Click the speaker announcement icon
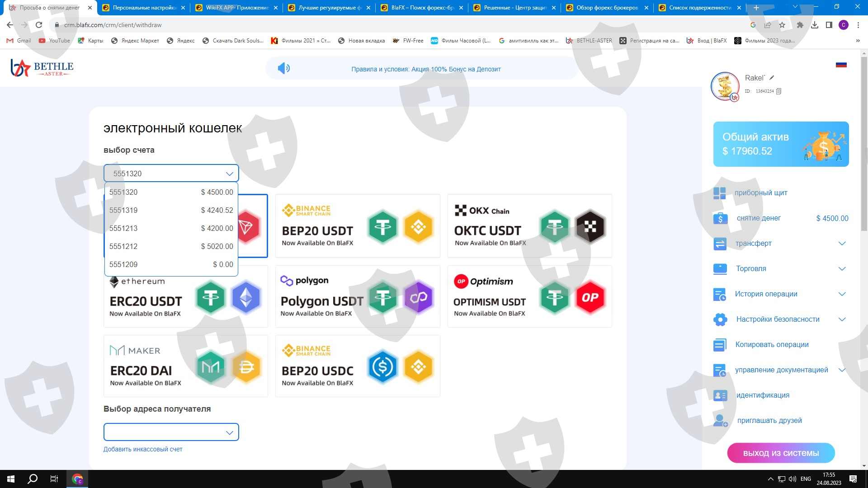Viewport: 868px width, 488px height. coord(283,69)
